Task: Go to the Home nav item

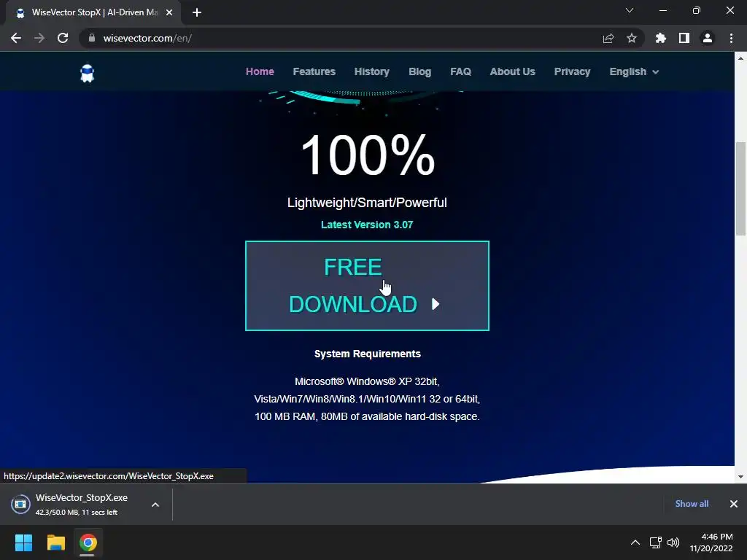Action: (x=260, y=71)
